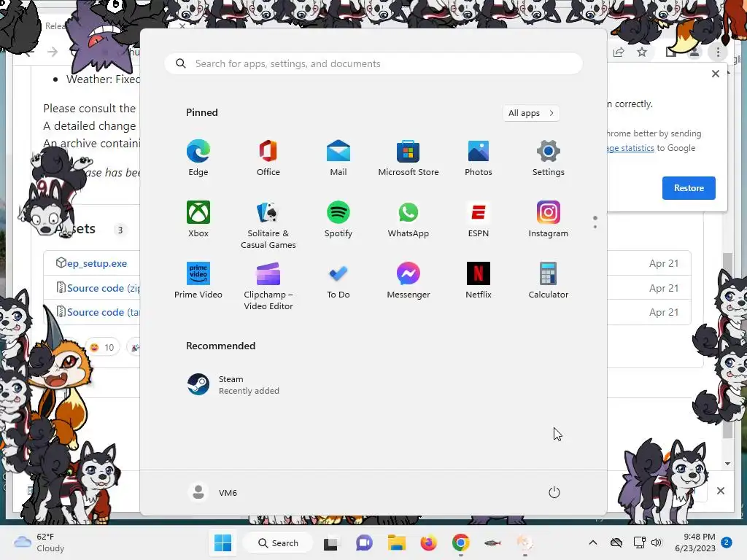This screenshot has height=560, width=747.
Task: Show hidden system tray icons
Action: coord(592,542)
